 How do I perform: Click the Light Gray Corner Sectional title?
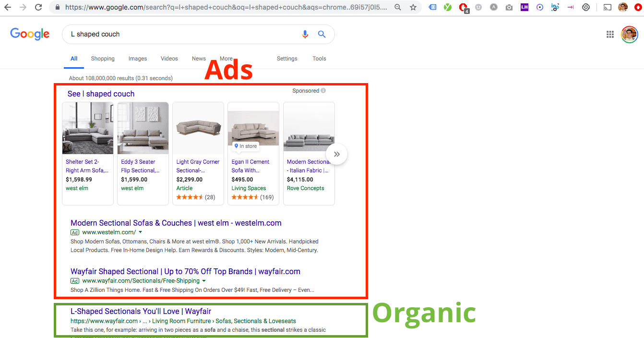click(198, 166)
